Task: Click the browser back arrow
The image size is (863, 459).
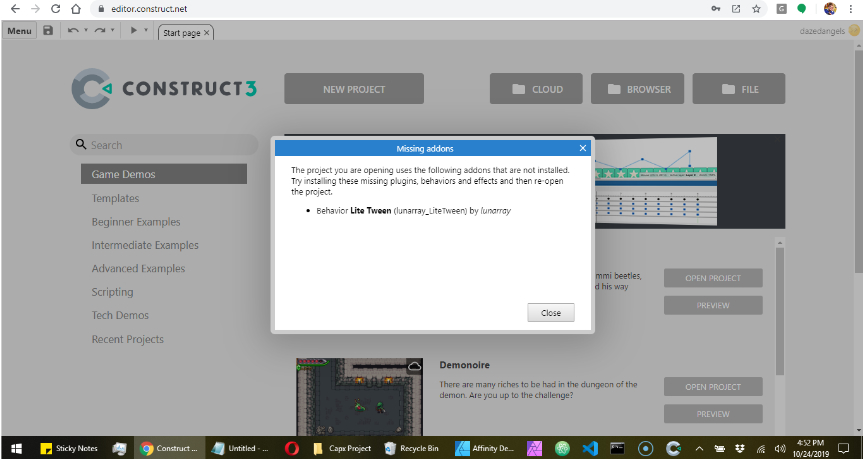Action: (x=15, y=9)
